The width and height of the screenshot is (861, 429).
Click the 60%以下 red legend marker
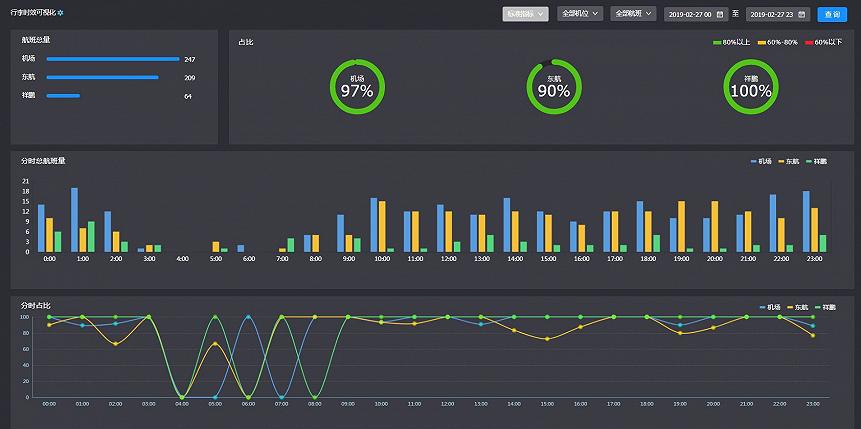(809, 42)
